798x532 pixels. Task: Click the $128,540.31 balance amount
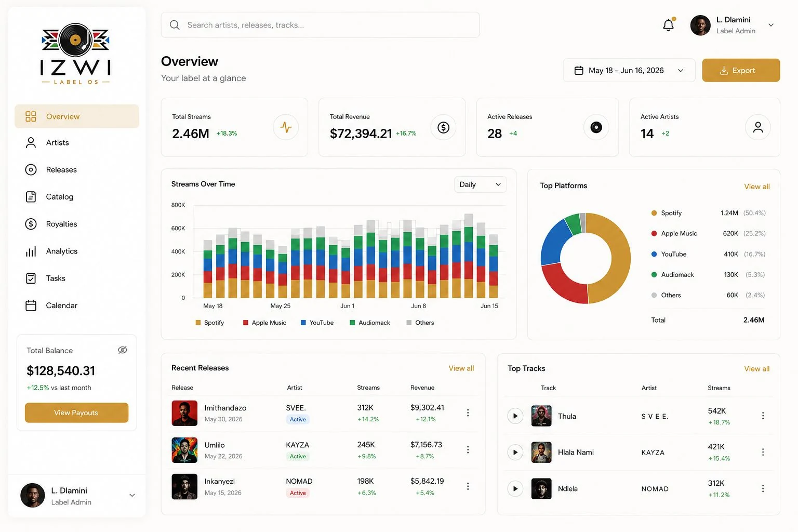click(61, 371)
